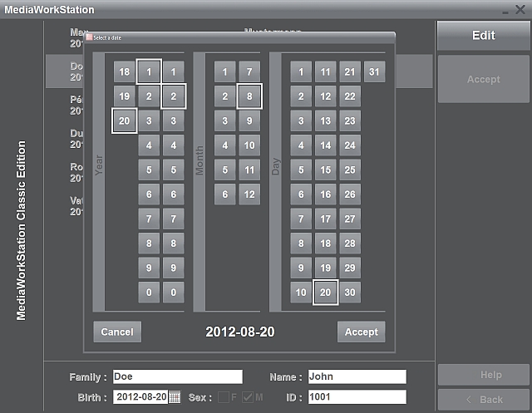Pick day 28 in Day panel

click(x=350, y=243)
